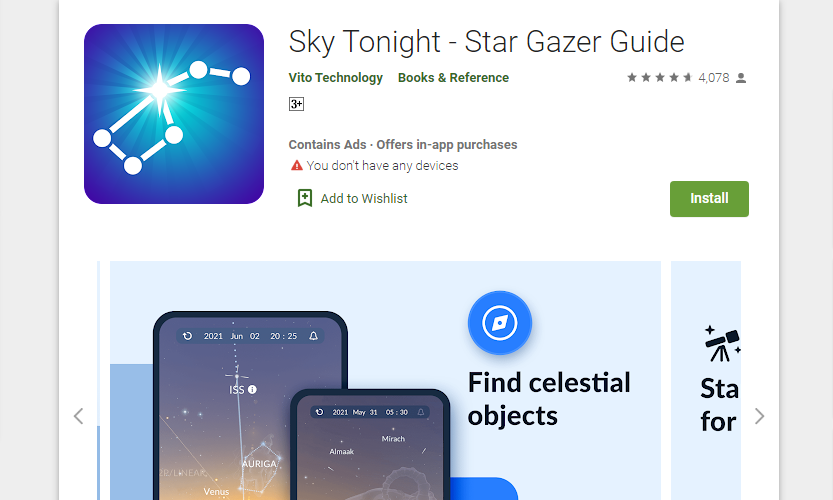Show the next screenshot with right arrow
Screen dimensions: 833x500
tap(759, 416)
